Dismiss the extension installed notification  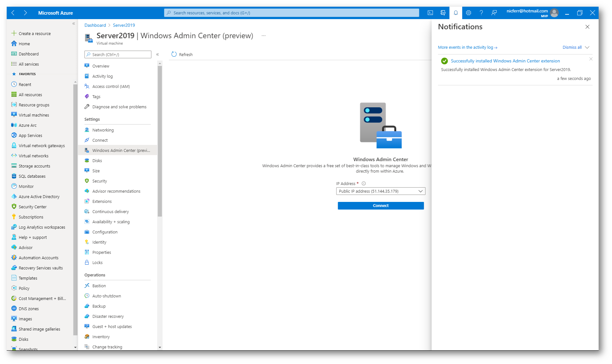click(591, 59)
